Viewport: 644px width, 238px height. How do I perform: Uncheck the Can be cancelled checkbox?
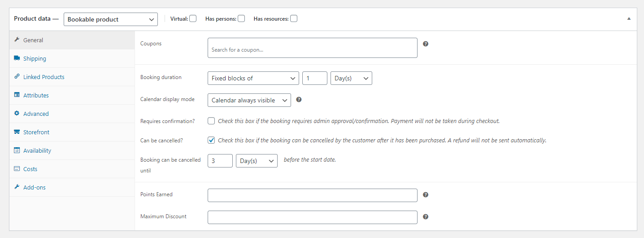[x=211, y=140]
